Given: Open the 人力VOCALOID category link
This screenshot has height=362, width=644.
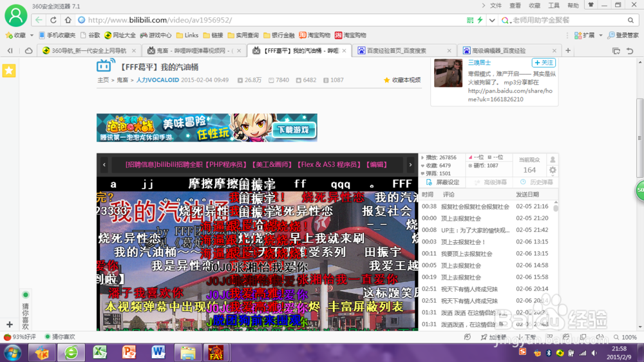Looking at the screenshot, I should pyautogui.click(x=158, y=80).
